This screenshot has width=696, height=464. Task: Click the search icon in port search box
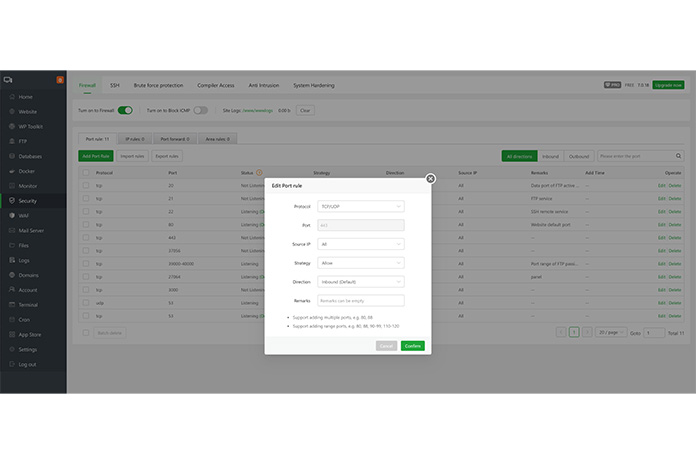click(679, 156)
